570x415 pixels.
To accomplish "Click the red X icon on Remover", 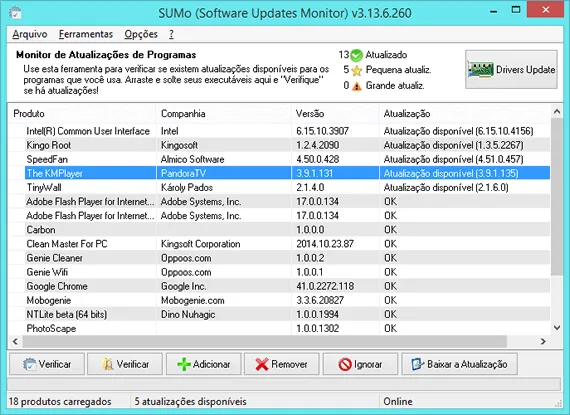I will click(262, 364).
